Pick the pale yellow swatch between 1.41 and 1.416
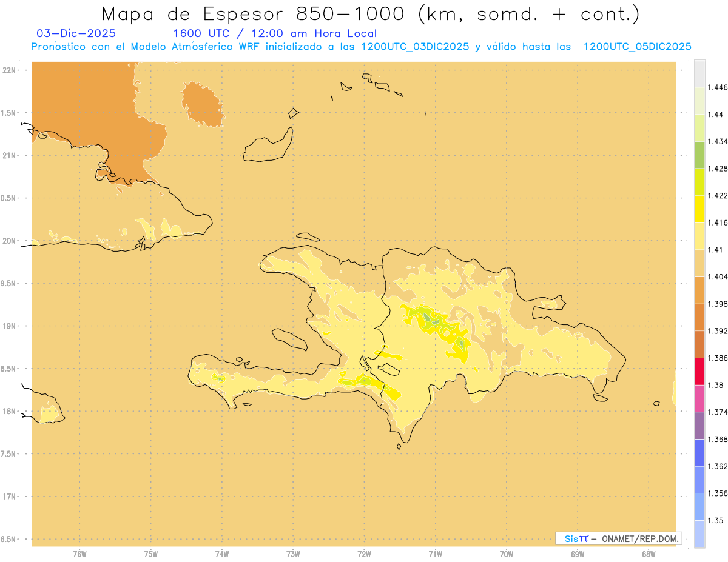The width and height of the screenshot is (728, 562). tap(699, 236)
